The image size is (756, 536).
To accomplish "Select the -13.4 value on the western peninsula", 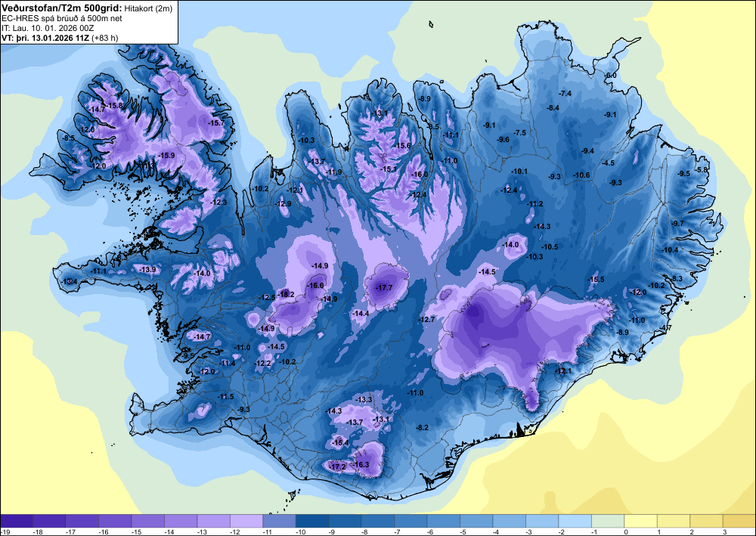I will pyautogui.click(x=69, y=281).
